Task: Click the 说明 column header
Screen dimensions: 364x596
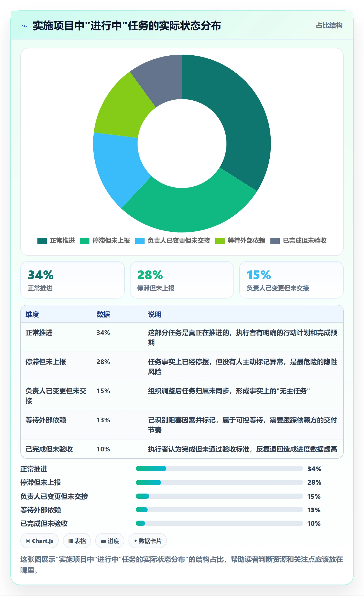Action: pyautogui.click(x=155, y=314)
